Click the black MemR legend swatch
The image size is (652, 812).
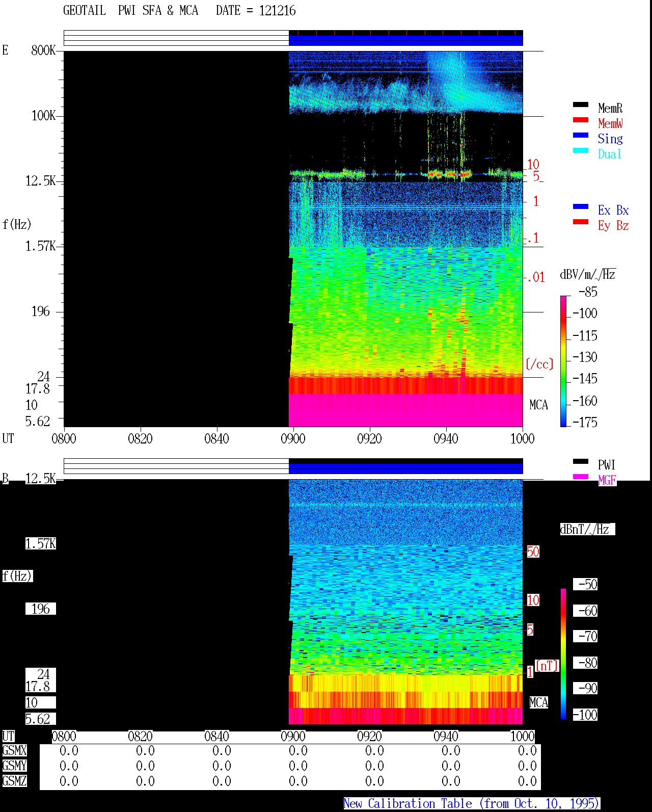click(580, 104)
